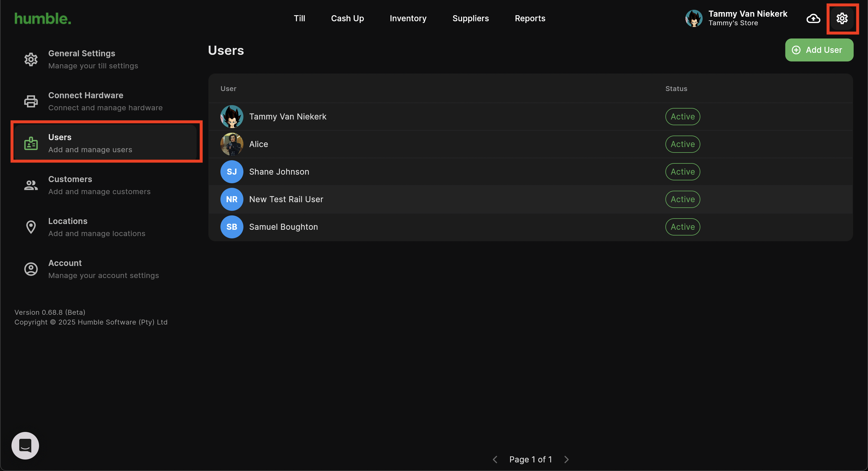Open the Suppliers tab
This screenshot has height=471, width=868.
(x=470, y=19)
